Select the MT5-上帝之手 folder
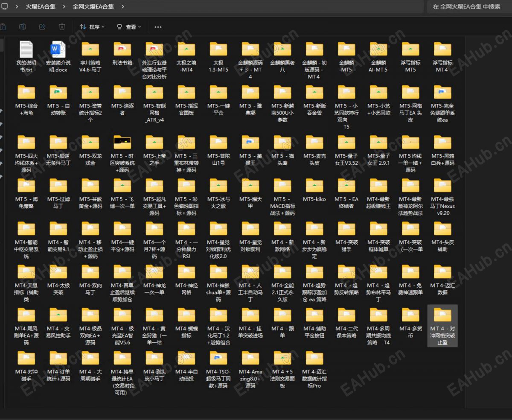The height and width of the screenshot is (420, 512). tap(154, 150)
